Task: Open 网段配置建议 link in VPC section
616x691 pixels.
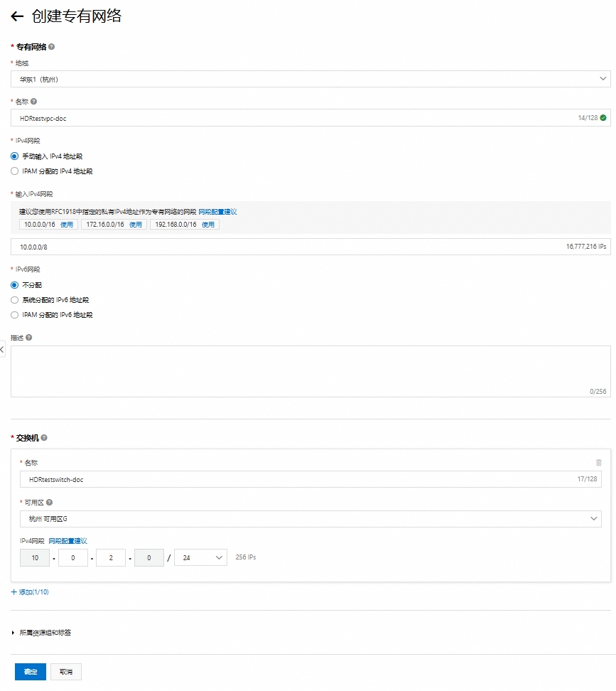Action: pos(217,212)
